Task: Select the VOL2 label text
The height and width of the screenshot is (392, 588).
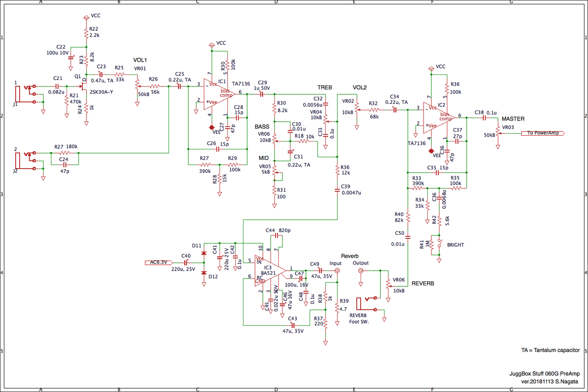Action: 360,87
